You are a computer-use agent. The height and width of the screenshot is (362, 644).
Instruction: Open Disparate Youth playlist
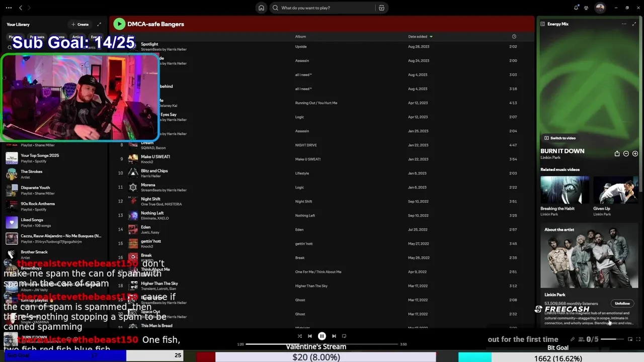[x=54, y=190]
